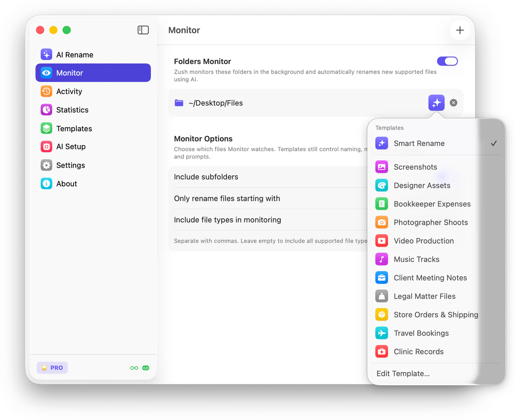Click the Legal Matter Files weight icon

pyautogui.click(x=381, y=296)
